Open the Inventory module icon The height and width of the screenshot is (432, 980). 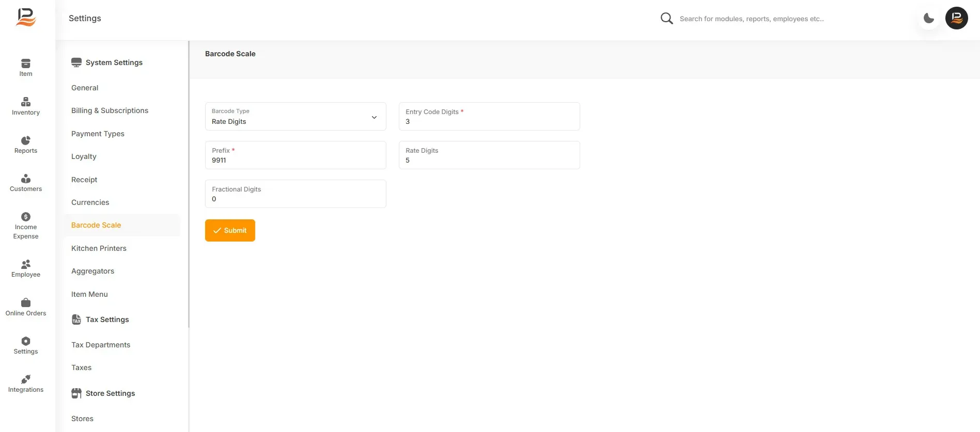26,102
